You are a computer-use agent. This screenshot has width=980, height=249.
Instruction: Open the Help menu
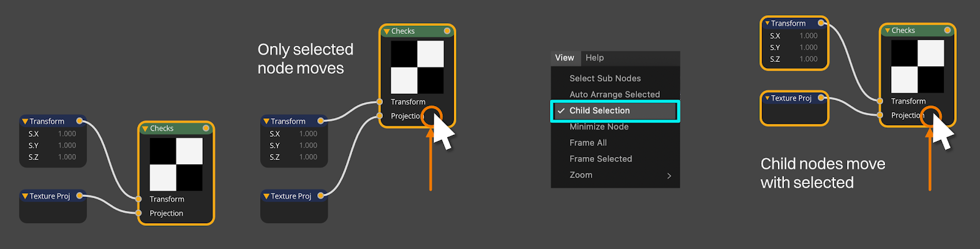[594, 58]
